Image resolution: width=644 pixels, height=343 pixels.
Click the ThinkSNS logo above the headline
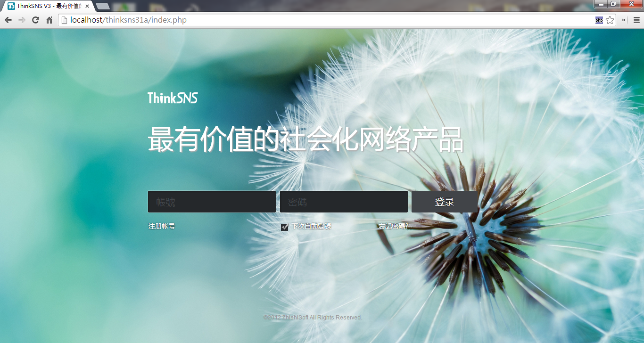[x=173, y=98]
